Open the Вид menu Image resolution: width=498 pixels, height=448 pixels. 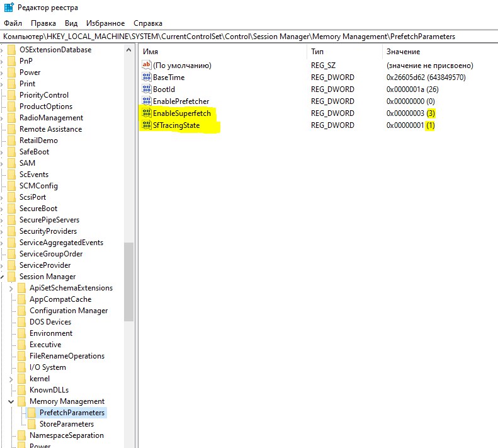pyautogui.click(x=71, y=23)
